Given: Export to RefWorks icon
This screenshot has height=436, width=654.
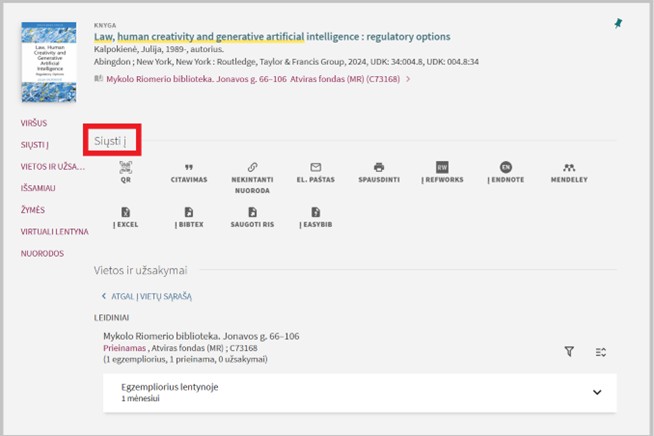Looking at the screenshot, I should (442, 168).
